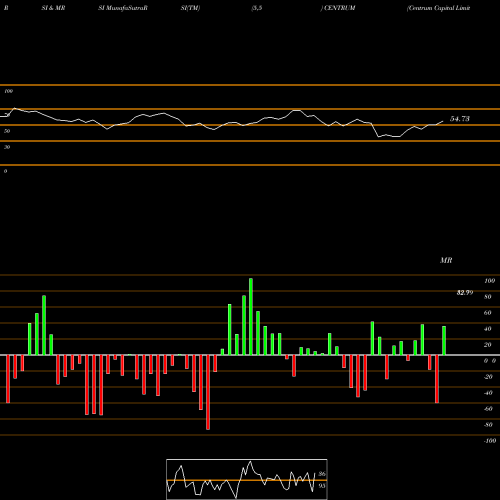Click the -80 label on MR axis
Viewport: 500px width, 500px height.
488,425
